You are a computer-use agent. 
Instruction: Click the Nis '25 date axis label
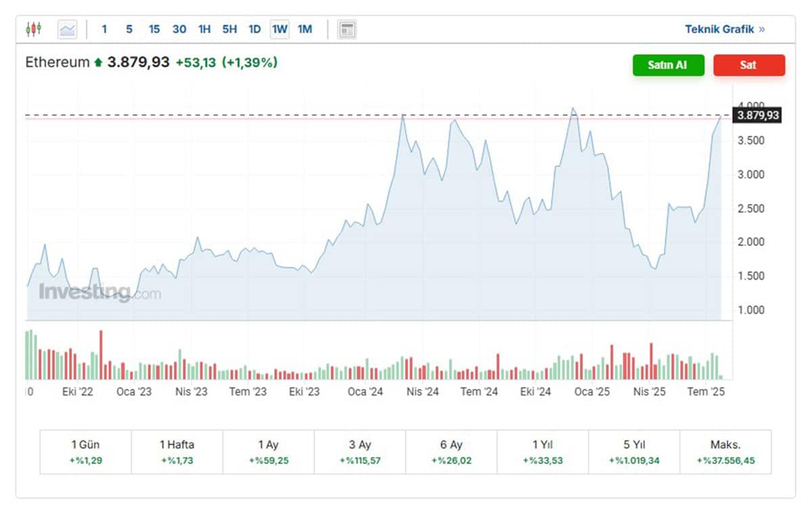coord(650,391)
